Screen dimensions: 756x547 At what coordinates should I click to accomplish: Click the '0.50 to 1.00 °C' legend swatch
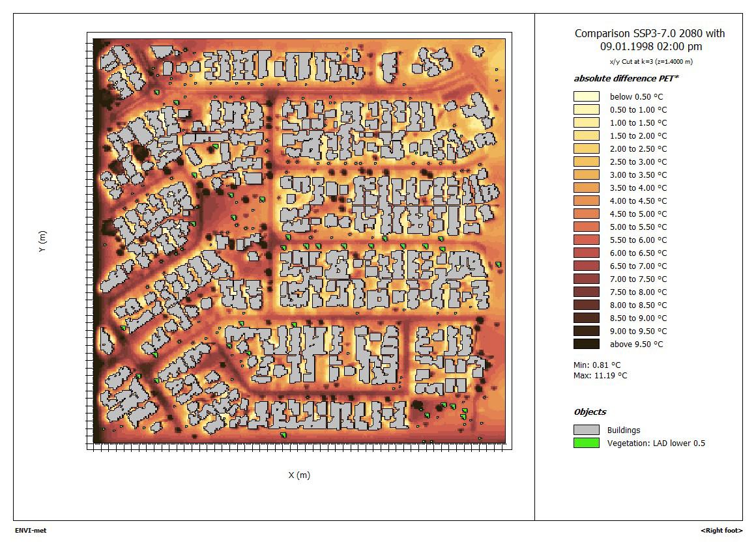click(x=587, y=109)
